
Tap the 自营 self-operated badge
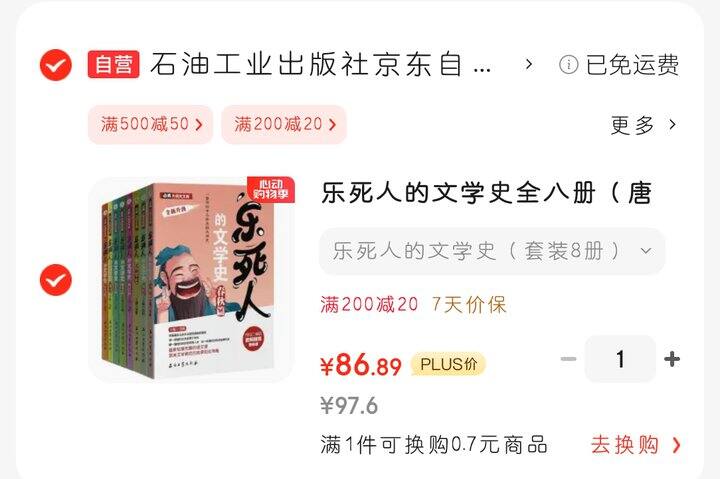pyautogui.click(x=113, y=64)
